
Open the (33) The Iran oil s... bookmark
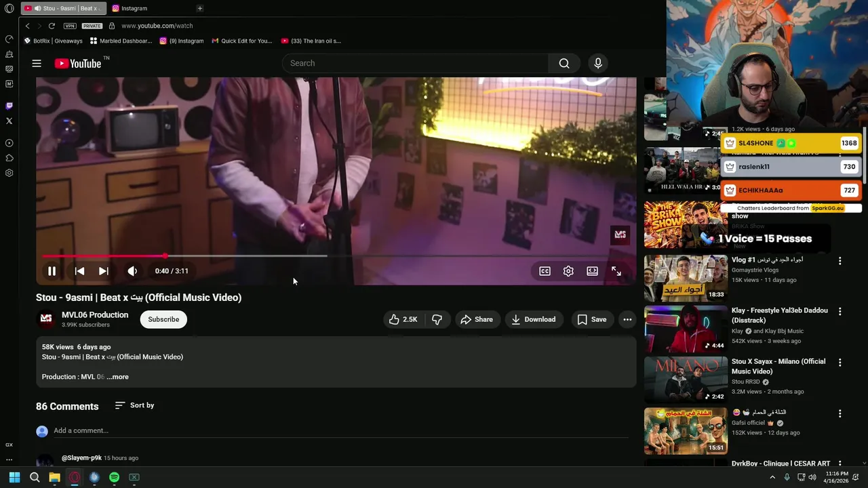tap(311, 41)
